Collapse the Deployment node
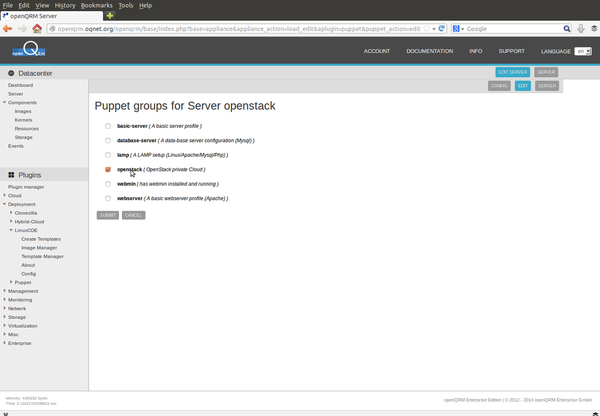Viewport: 600px width, 416px height. [5, 204]
